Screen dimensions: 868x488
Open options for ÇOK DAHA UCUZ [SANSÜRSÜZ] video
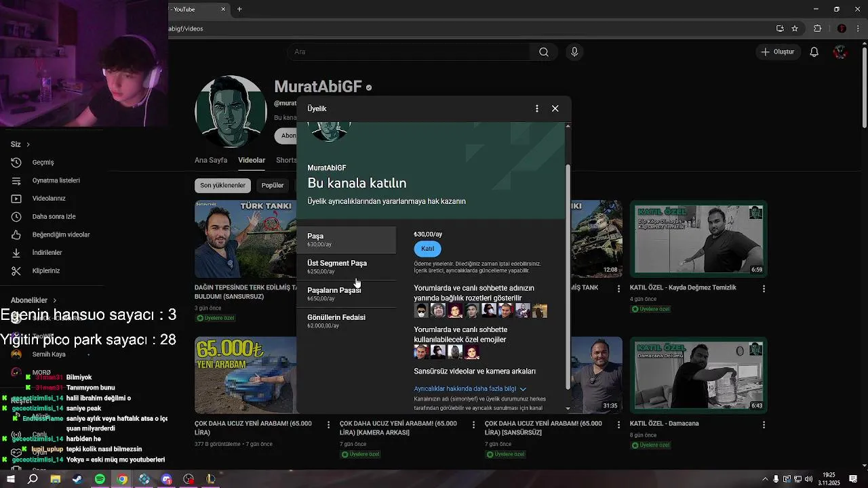click(618, 425)
